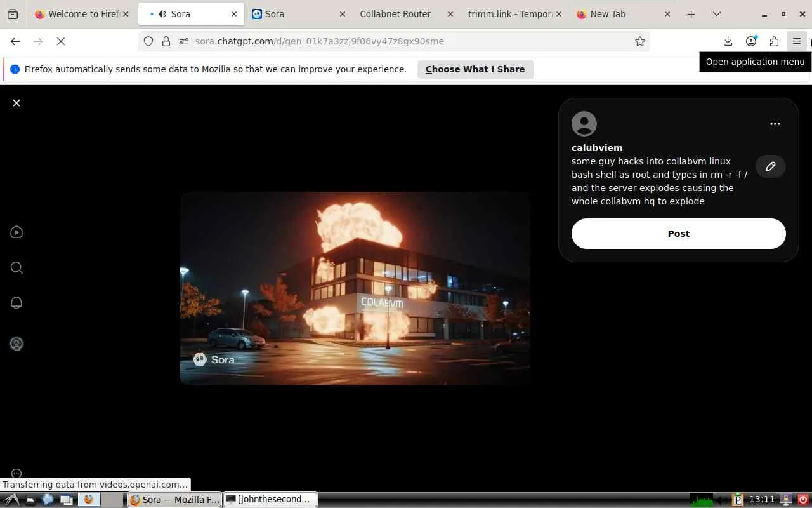Open the Sora explore feed icon
This screenshot has height=508, width=812.
(16, 232)
